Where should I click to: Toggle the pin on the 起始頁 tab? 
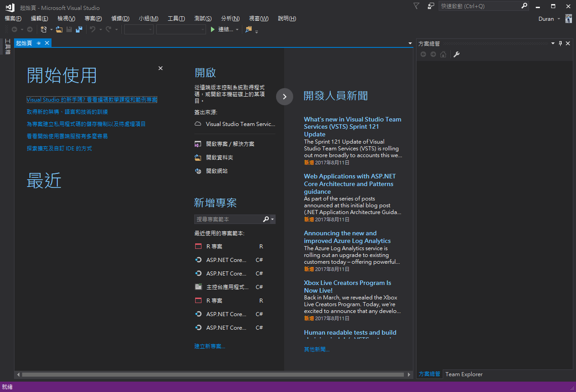point(39,43)
